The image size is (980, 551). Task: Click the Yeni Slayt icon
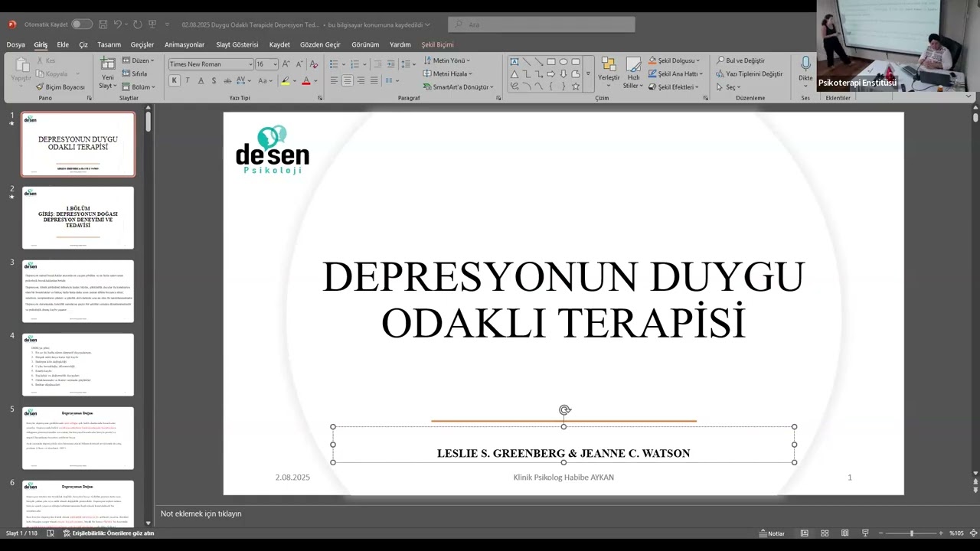coord(108,64)
